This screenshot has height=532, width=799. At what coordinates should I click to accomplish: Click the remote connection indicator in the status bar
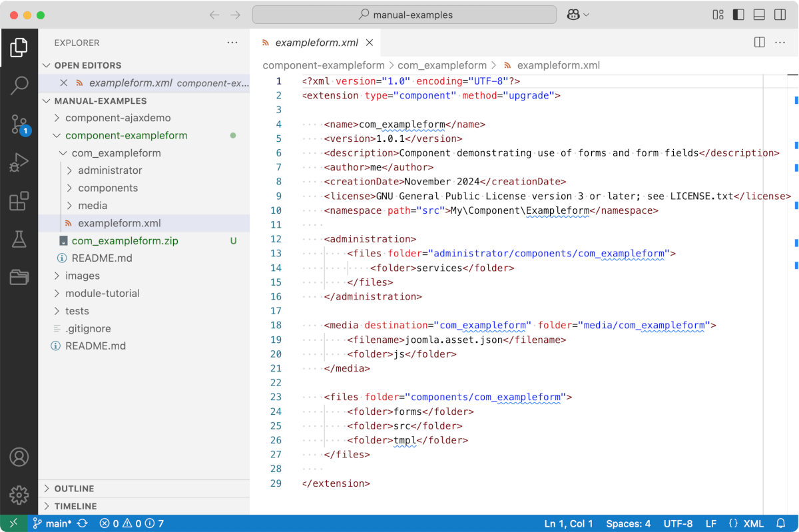pyautogui.click(x=12, y=523)
